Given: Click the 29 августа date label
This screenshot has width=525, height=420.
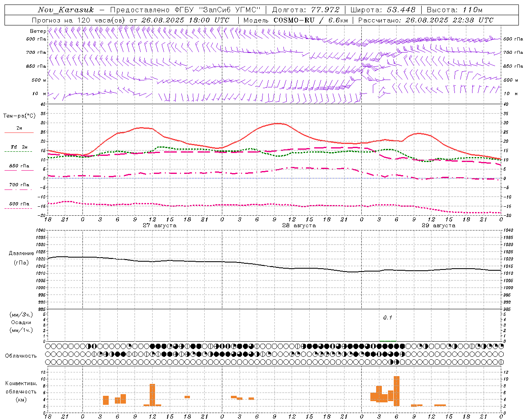Looking at the screenshot, I should click(438, 226).
